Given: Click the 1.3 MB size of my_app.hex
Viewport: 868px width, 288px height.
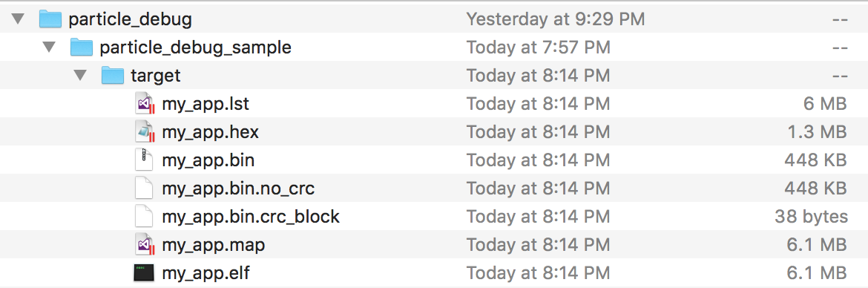Looking at the screenshot, I should [x=817, y=132].
